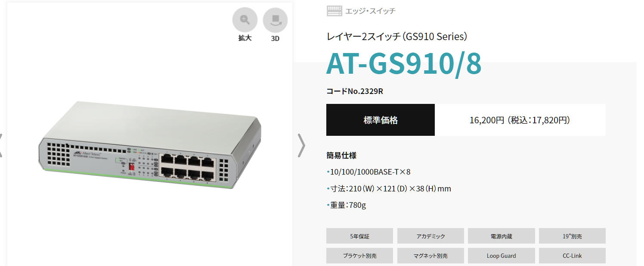This screenshot has width=644, height=266.
Task: Select the アカデミック tag
Action: [430, 236]
